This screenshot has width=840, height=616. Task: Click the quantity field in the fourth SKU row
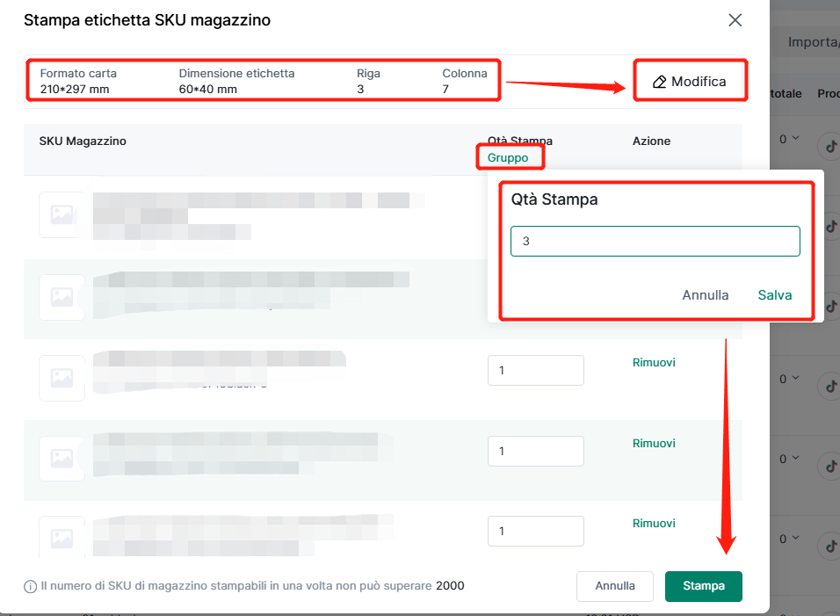(x=535, y=451)
